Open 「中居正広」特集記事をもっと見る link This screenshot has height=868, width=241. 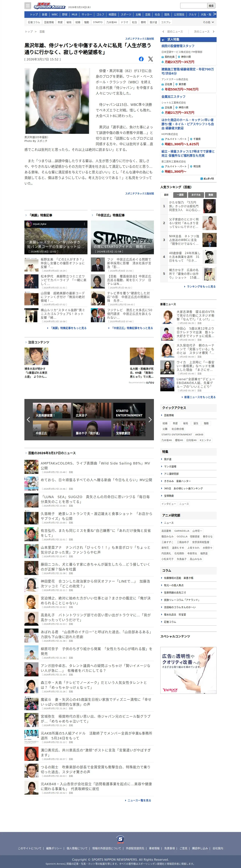coord(132,328)
